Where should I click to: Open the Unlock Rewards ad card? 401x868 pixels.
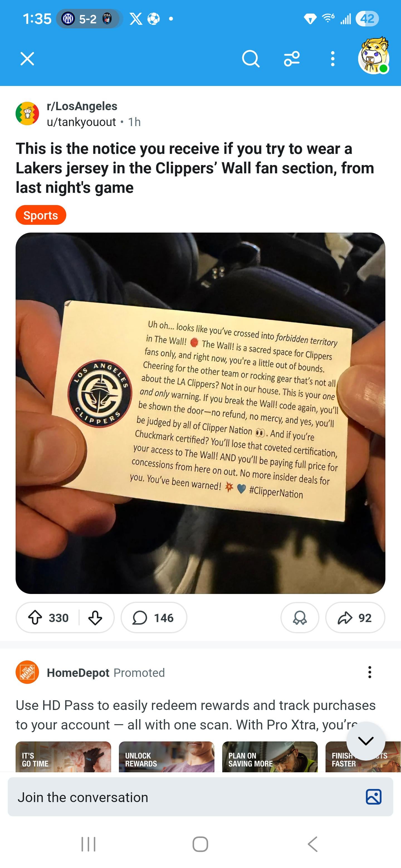coord(167,756)
